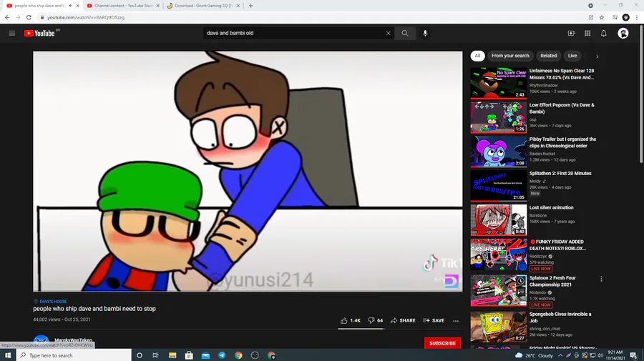This screenshot has width=644, height=361.
Task: Open Lost silver animation thumbnail
Action: click(498, 220)
